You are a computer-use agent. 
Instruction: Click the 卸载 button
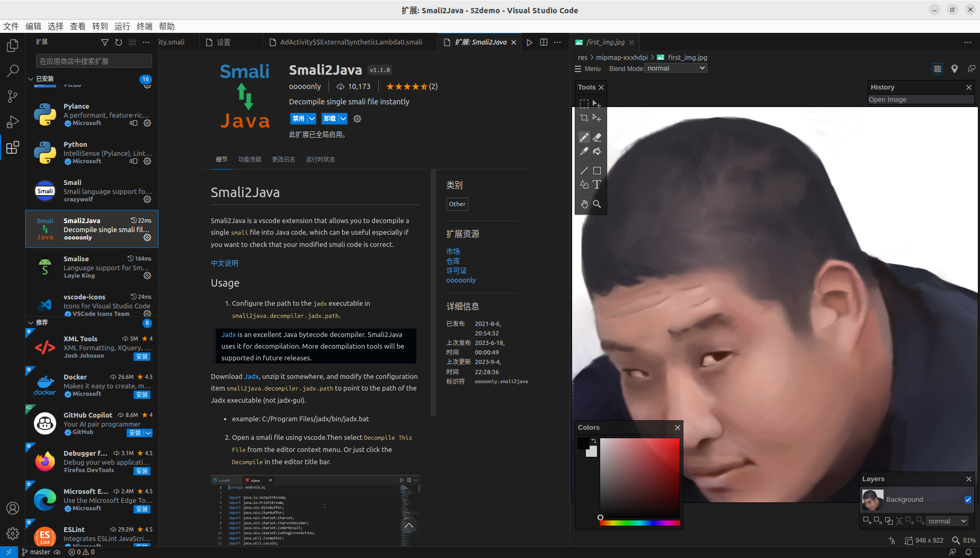point(330,119)
